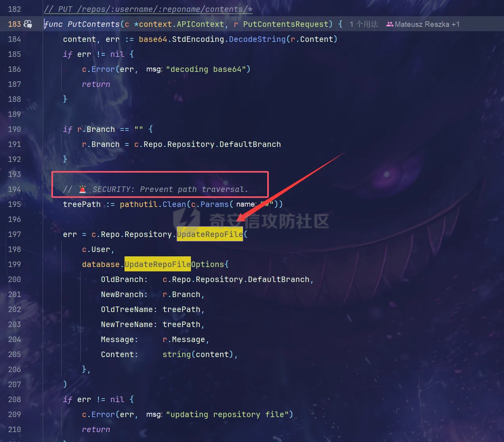This screenshot has height=442, width=504.
Task: Open Mateusz Reszka +1 author annotation
Action: 427,24
